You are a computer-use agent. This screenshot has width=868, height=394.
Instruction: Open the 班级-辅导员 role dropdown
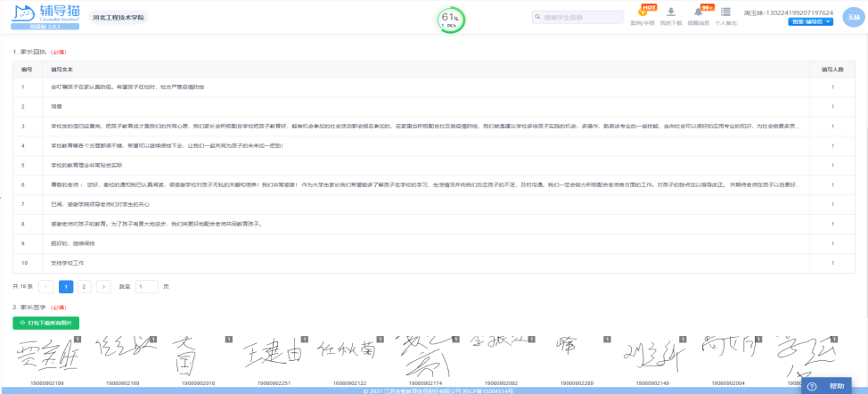click(810, 21)
